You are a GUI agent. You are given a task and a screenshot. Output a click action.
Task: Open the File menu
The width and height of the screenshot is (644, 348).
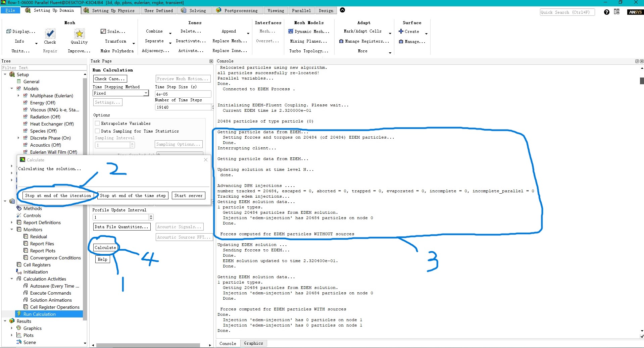10,10
